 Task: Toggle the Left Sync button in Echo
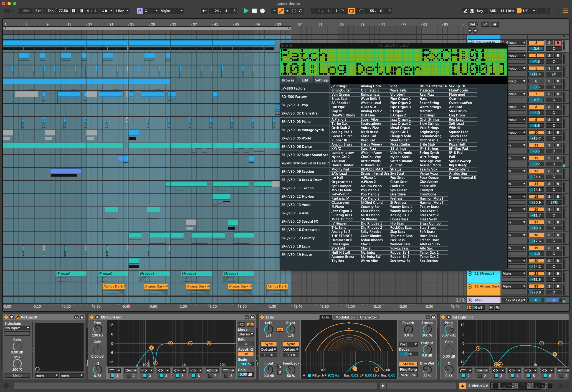point(269,344)
